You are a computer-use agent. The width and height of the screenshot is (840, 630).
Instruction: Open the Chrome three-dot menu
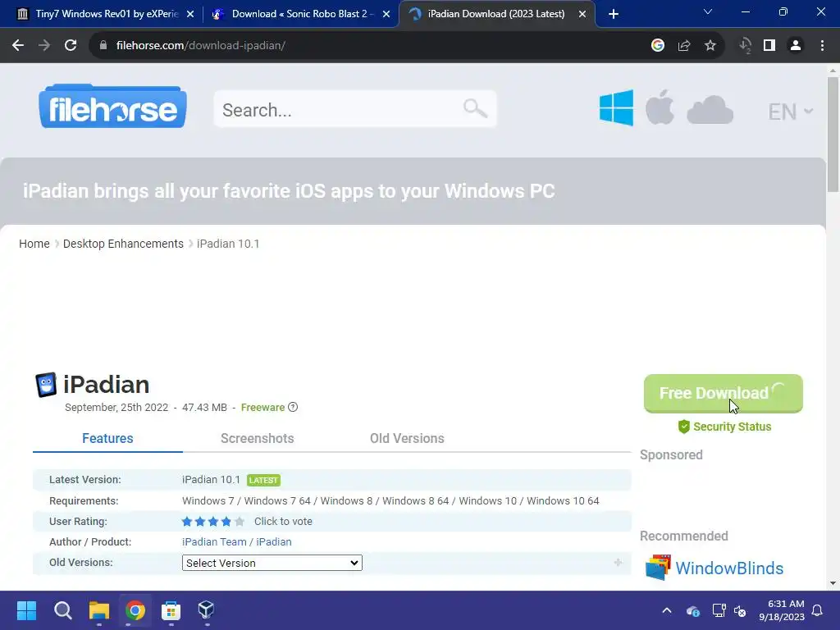pyautogui.click(x=822, y=46)
